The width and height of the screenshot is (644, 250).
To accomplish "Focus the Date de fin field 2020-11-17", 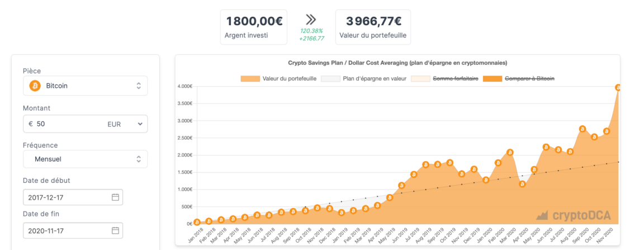I will click(x=64, y=230).
